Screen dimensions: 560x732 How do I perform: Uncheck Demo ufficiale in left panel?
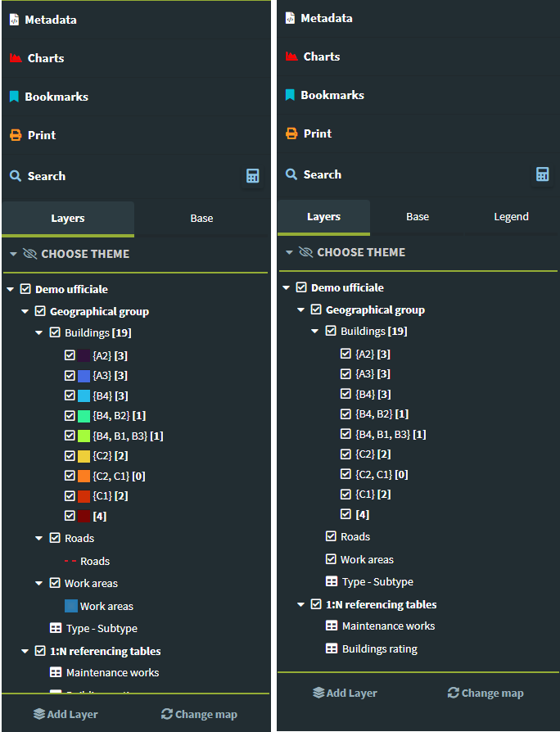(25, 289)
